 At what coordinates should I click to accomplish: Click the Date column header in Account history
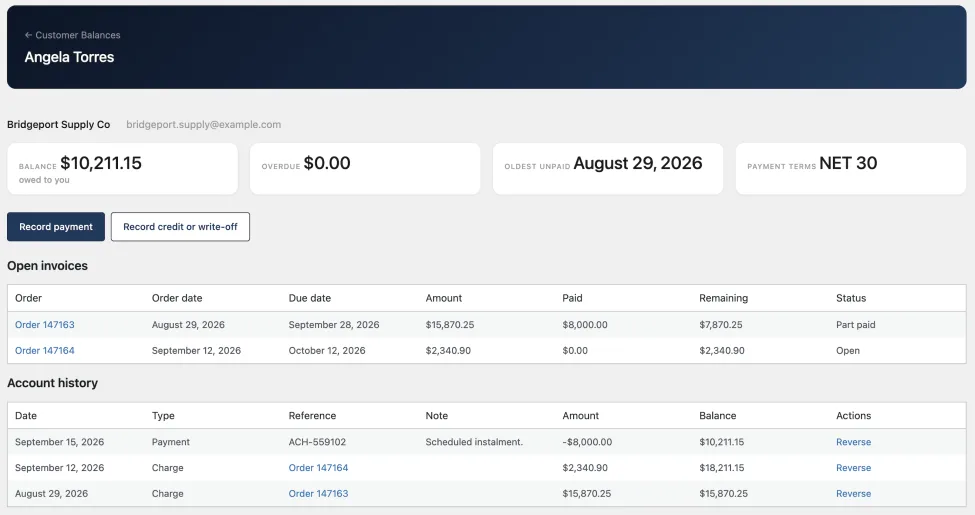26,415
